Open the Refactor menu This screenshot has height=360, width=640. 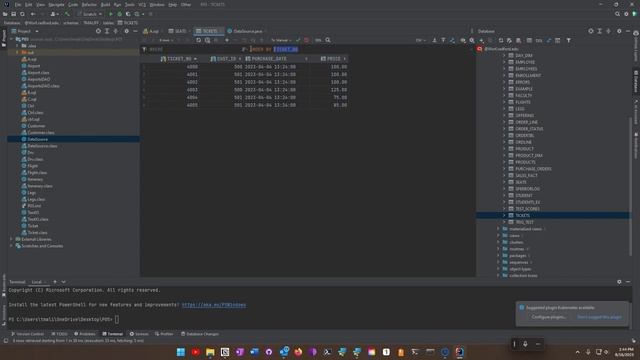[x=89, y=4]
